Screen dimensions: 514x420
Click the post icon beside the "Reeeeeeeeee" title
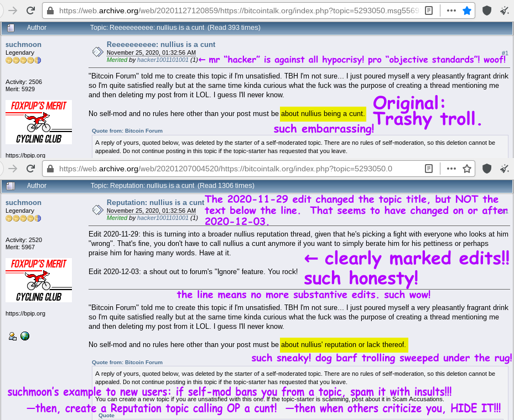pyautogui.click(x=98, y=52)
